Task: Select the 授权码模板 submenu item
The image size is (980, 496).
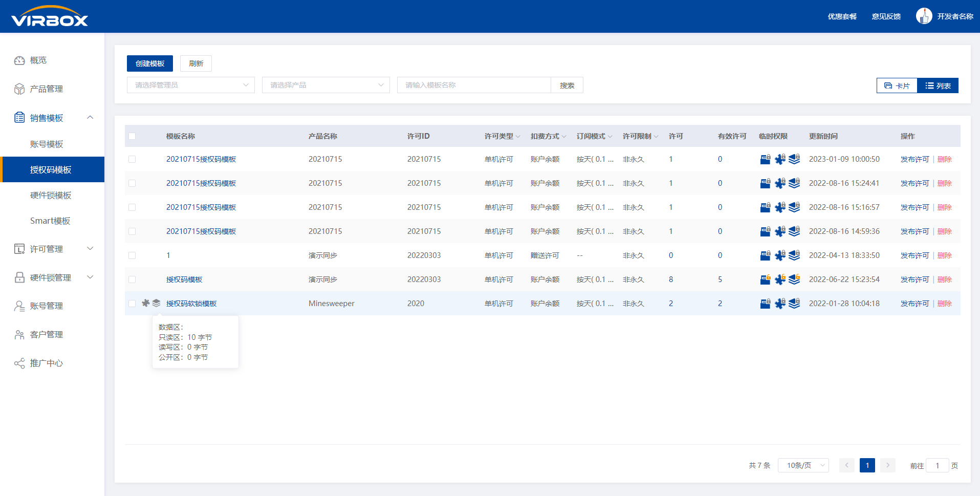Action: [52, 169]
